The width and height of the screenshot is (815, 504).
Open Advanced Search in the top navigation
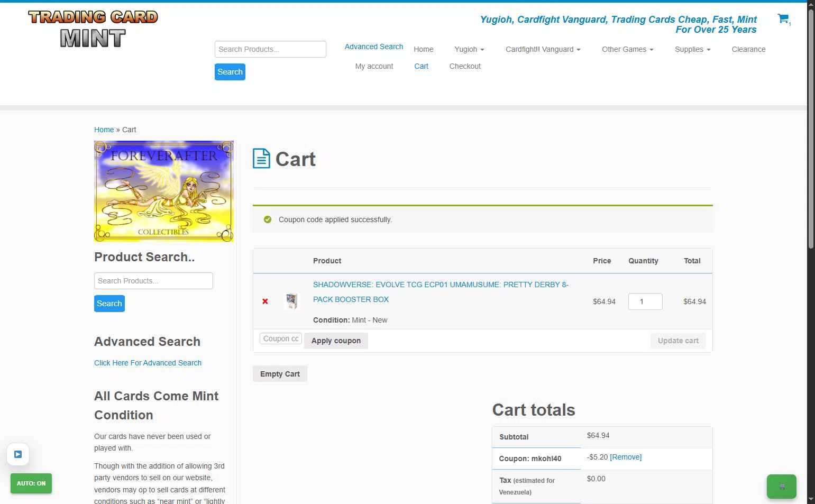374,47
